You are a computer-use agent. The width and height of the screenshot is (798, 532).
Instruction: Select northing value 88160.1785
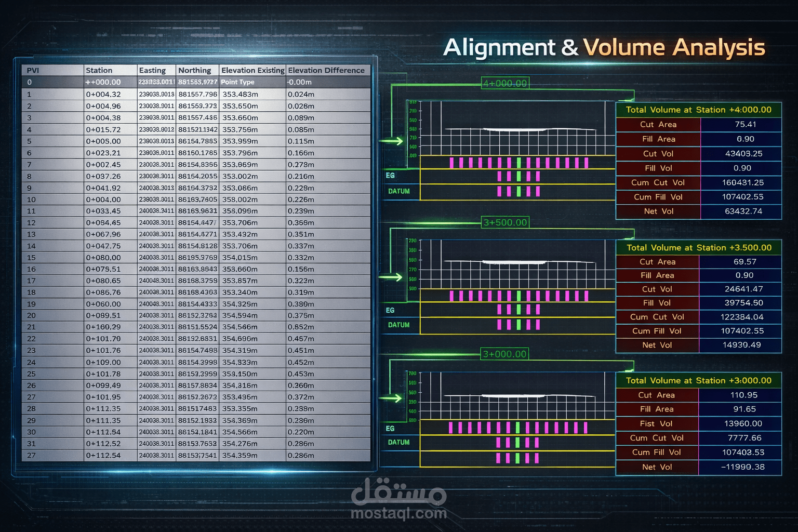click(x=197, y=153)
